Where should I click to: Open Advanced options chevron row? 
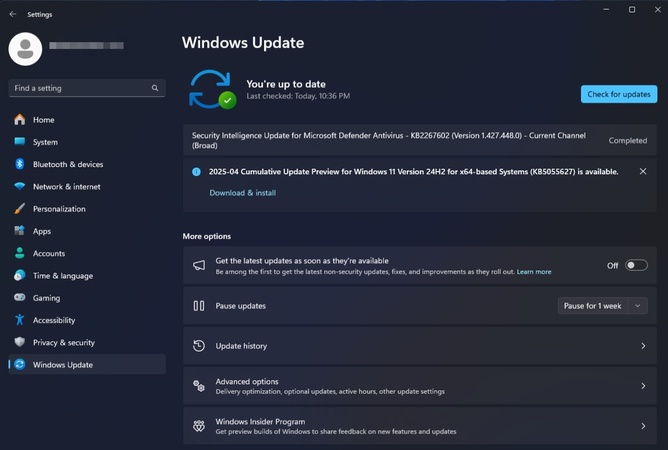pos(420,386)
